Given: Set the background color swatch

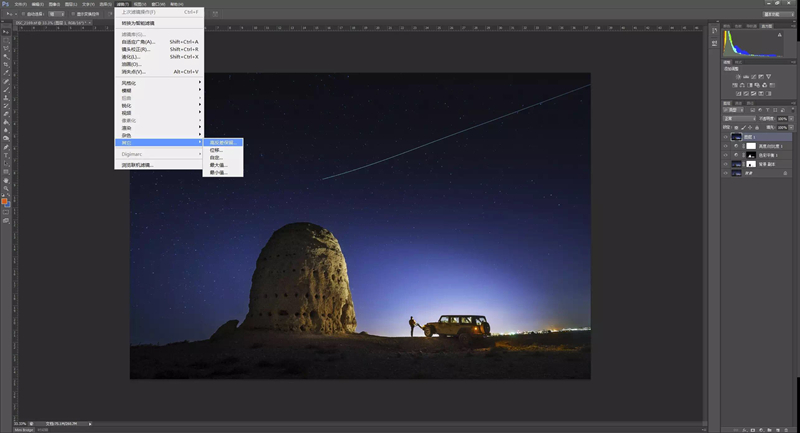Looking at the screenshot, I should pos(8,206).
